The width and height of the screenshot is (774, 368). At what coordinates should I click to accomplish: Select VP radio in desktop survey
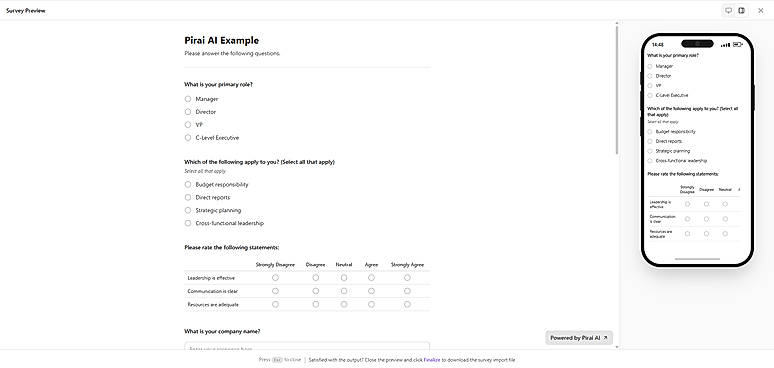pos(188,125)
